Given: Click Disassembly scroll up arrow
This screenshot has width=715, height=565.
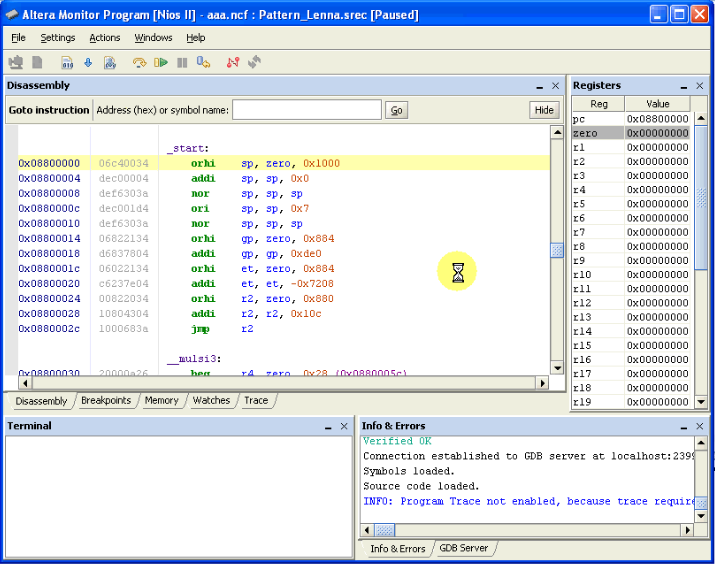Looking at the screenshot, I should [557, 133].
